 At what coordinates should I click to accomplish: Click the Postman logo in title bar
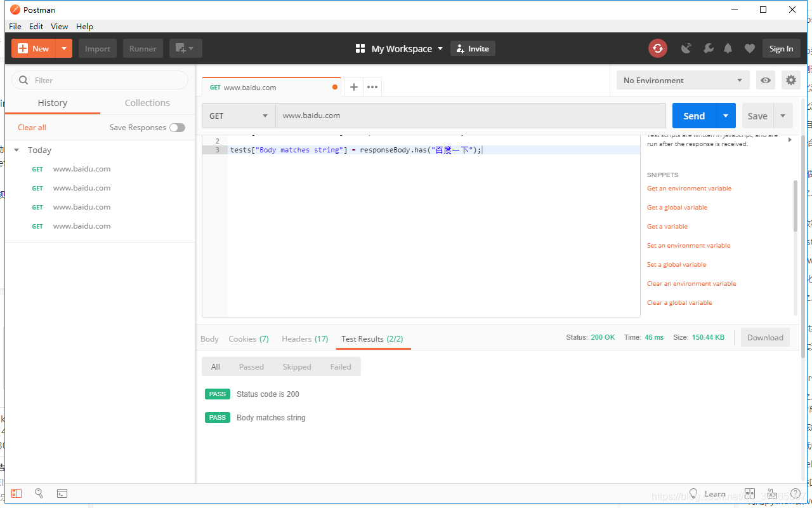coord(15,10)
